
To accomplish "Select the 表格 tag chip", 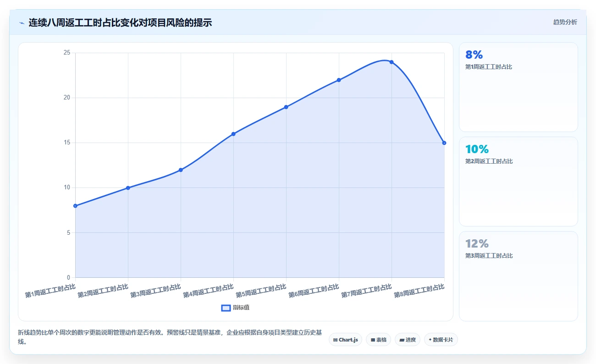I will coord(378,340).
